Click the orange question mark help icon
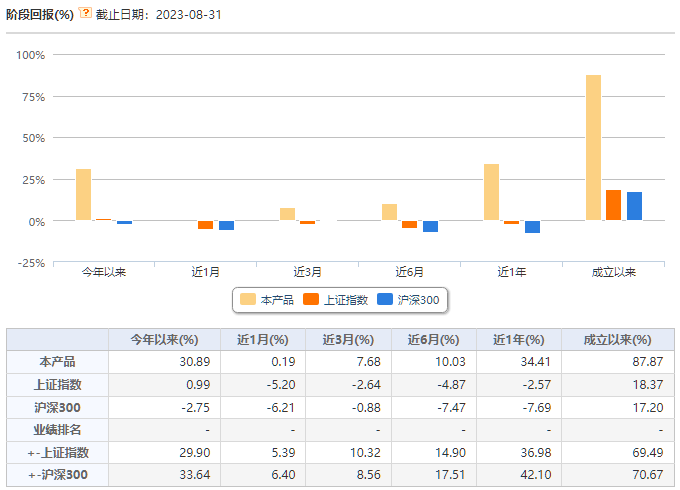This screenshot has height=490, width=680. [x=85, y=13]
